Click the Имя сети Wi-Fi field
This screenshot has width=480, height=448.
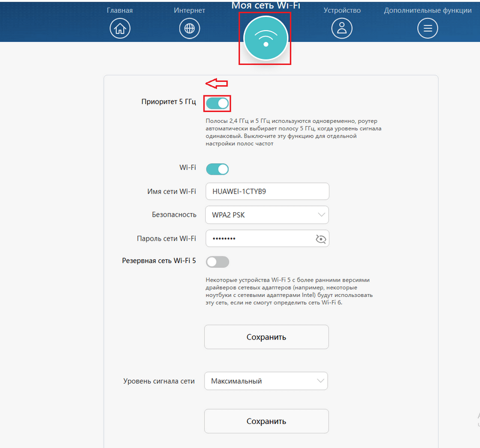coord(267,192)
